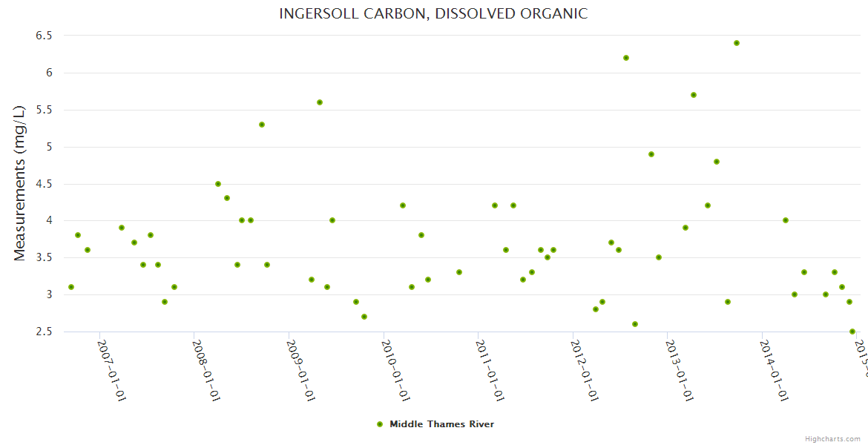Viewport: 868px width, 445px height.
Task: Select the 5.6 mg/L point in 2009
Action: coord(320,102)
